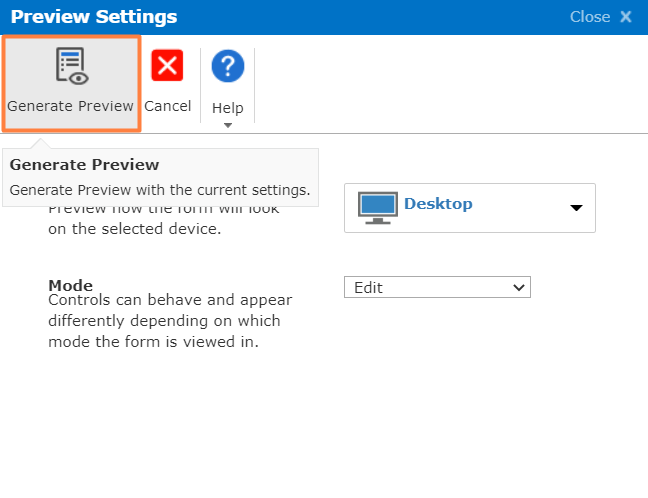648x498 pixels.
Task: Click the desktop monitor icon in device selector
Action: click(x=378, y=208)
